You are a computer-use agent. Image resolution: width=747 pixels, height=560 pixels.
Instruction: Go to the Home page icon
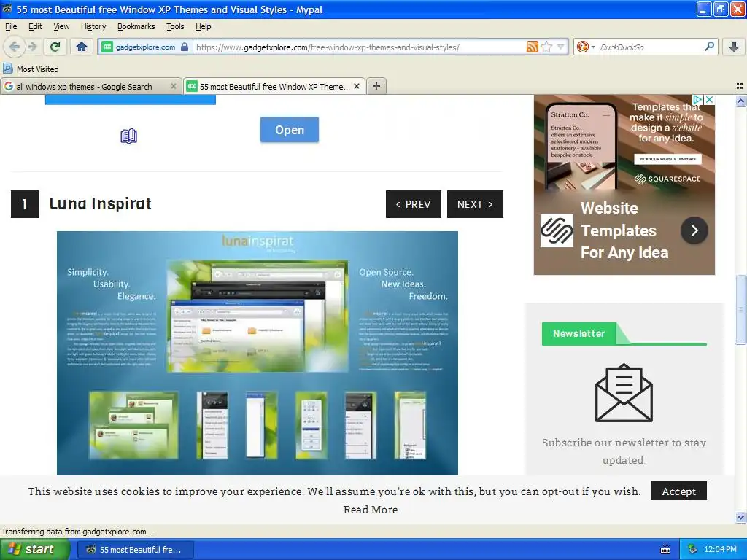point(82,47)
